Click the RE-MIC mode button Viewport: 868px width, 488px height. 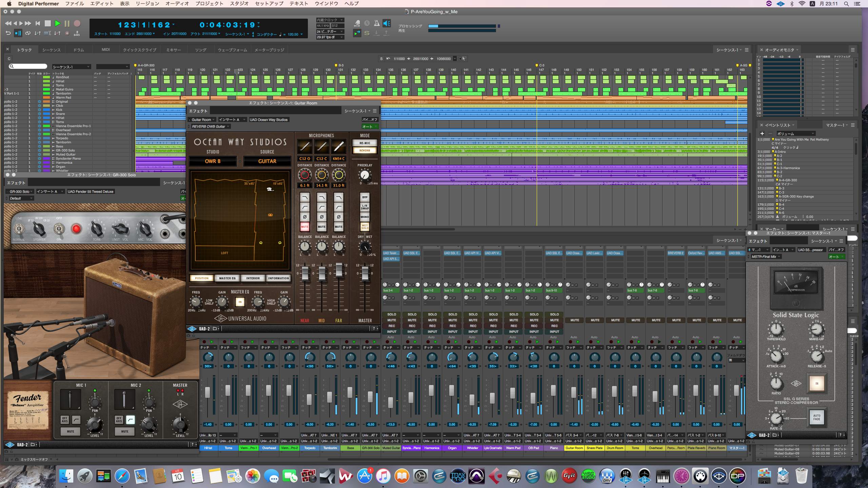364,143
